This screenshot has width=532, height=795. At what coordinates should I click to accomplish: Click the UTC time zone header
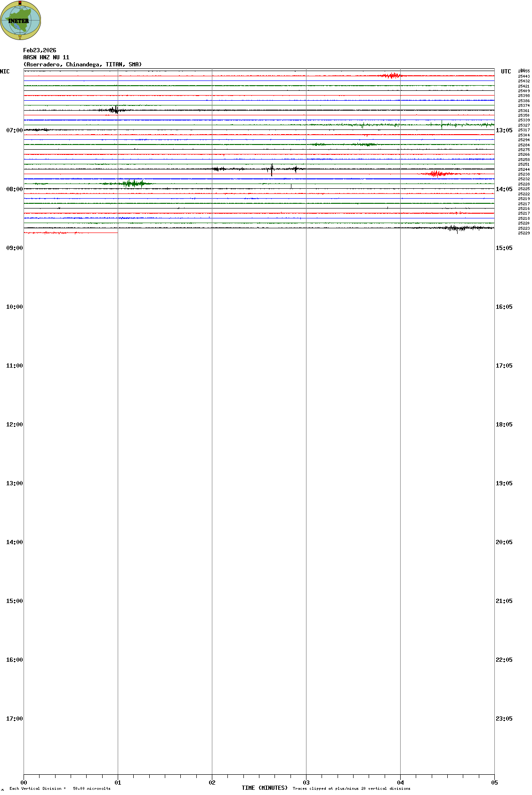(506, 72)
